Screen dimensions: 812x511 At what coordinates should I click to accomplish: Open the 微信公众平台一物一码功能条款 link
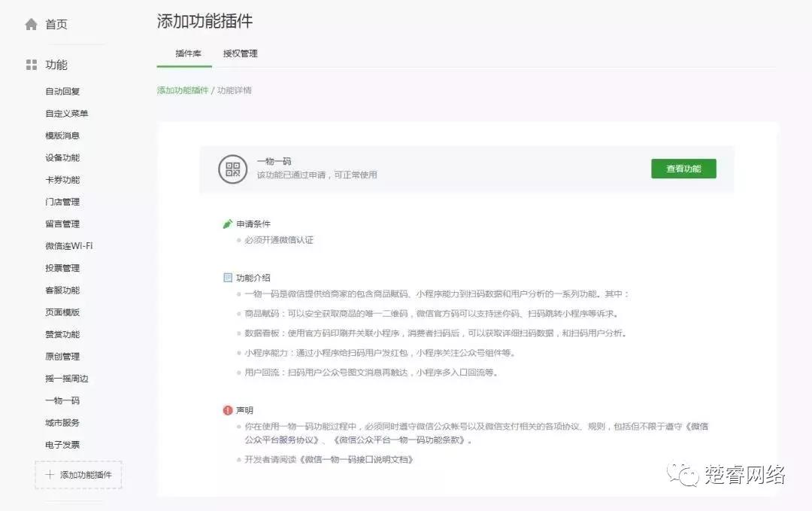399,440
